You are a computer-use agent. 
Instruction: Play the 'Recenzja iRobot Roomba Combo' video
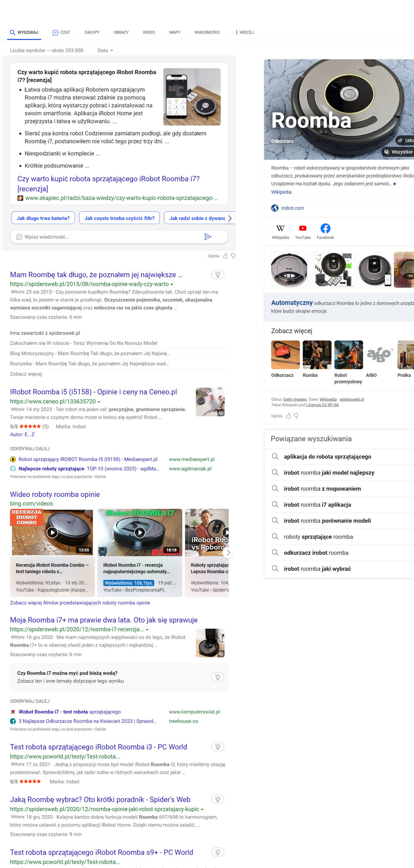[52, 532]
